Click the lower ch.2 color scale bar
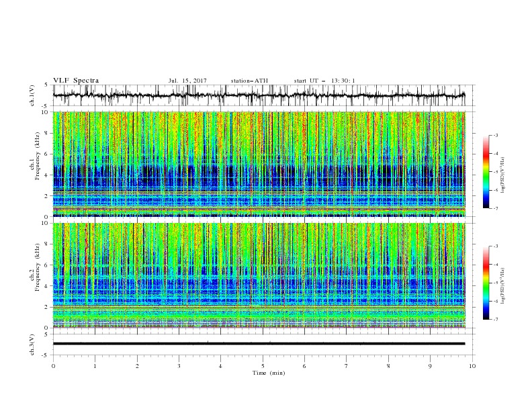 coord(486,283)
